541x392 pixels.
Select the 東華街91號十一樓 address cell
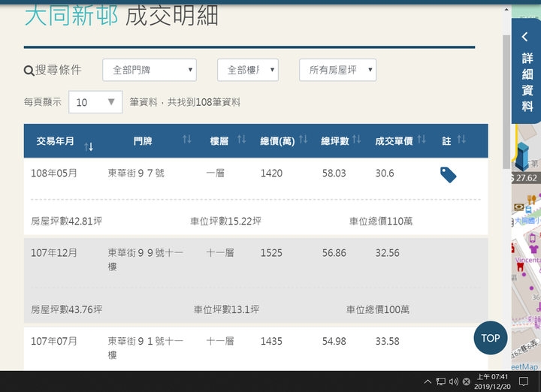(x=145, y=348)
